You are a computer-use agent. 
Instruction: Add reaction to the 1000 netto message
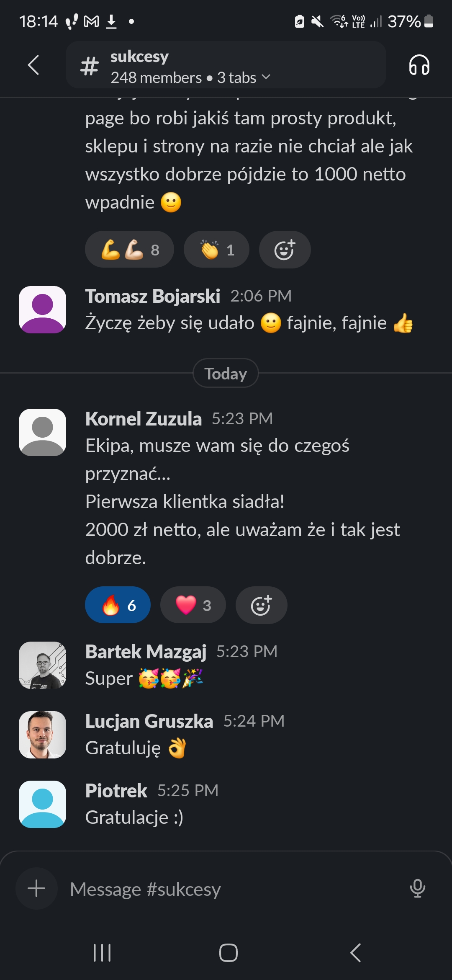pyautogui.click(x=285, y=250)
